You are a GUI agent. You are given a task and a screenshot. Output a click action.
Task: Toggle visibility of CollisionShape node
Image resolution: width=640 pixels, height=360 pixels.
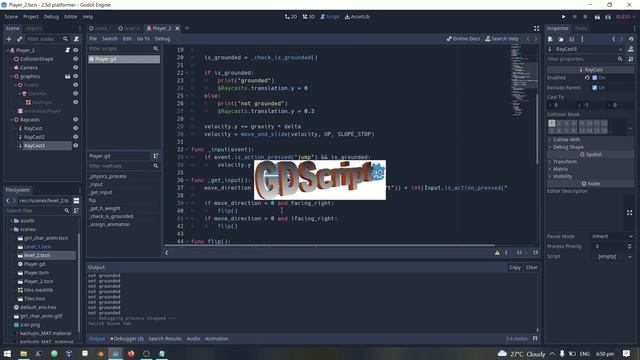pos(76,59)
